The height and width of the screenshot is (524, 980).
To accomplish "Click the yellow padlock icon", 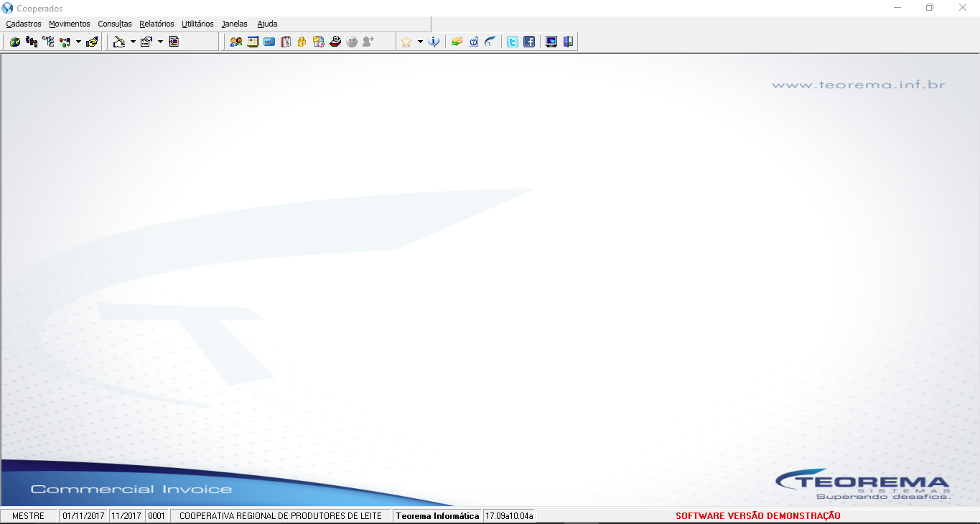I will point(302,42).
